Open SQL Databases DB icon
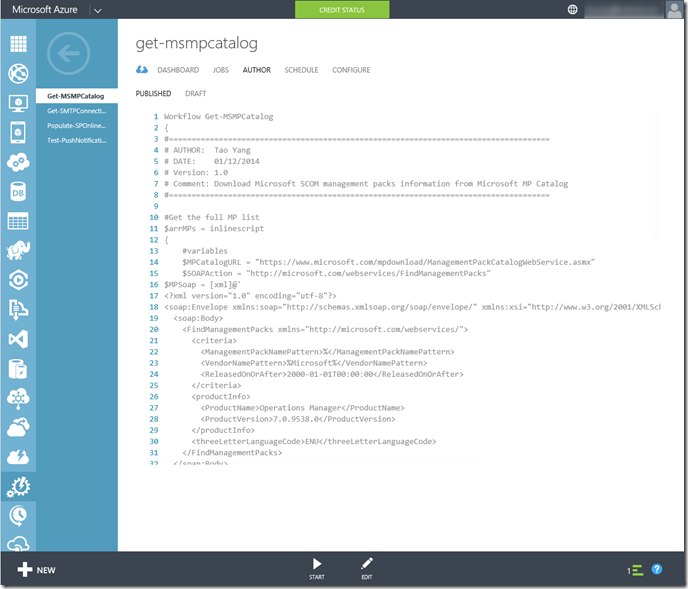Image resolution: width=688 pixels, height=589 pixels. point(18,192)
